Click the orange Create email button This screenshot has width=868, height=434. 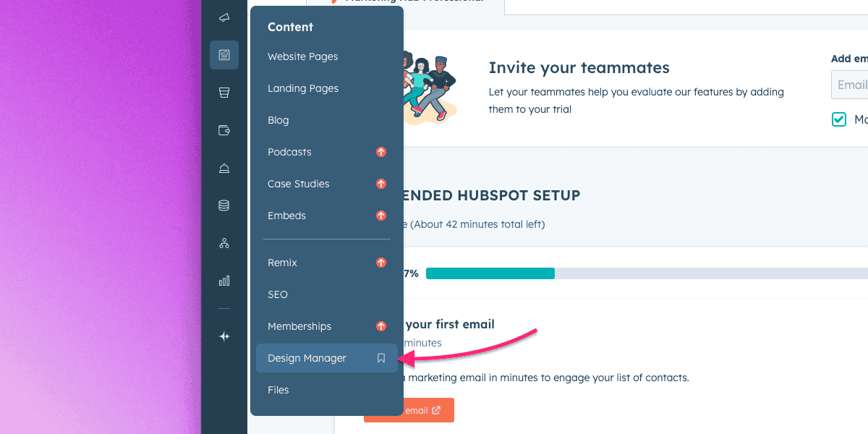409,410
